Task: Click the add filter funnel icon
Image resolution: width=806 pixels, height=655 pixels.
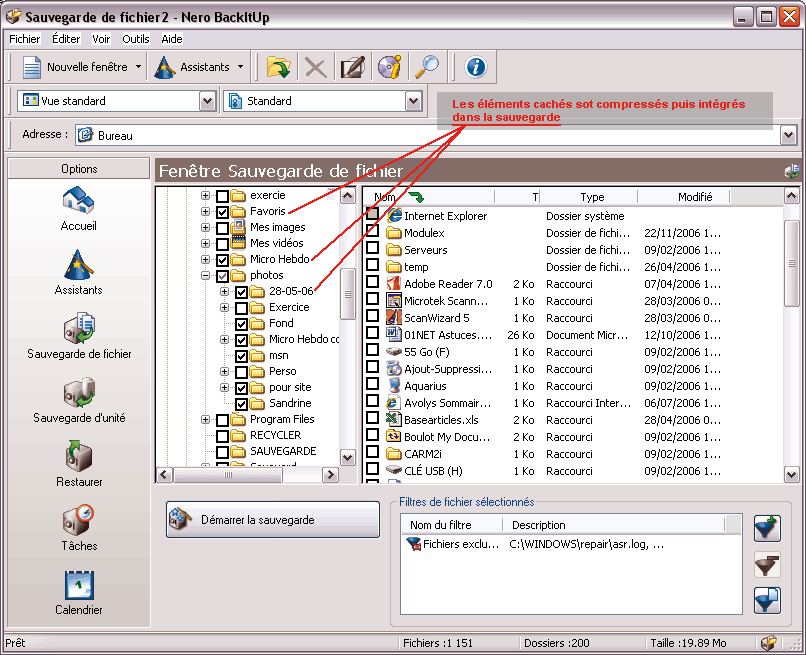Action: (x=767, y=529)
